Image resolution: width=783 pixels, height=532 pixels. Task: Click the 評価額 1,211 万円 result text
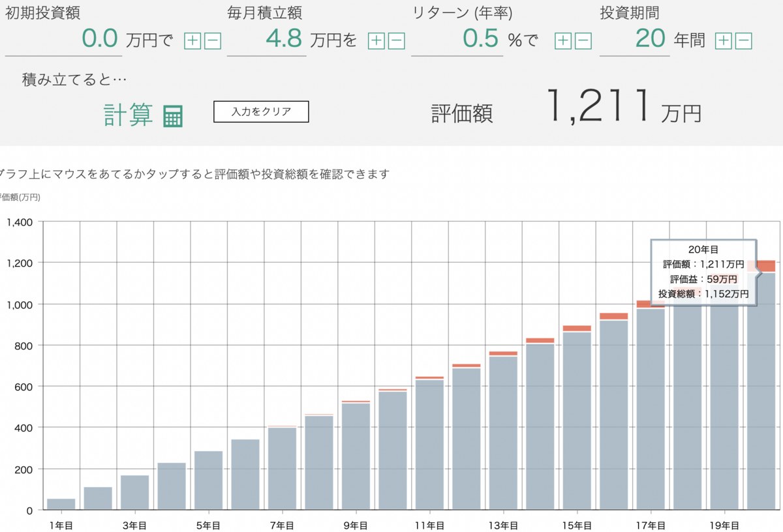566,108
